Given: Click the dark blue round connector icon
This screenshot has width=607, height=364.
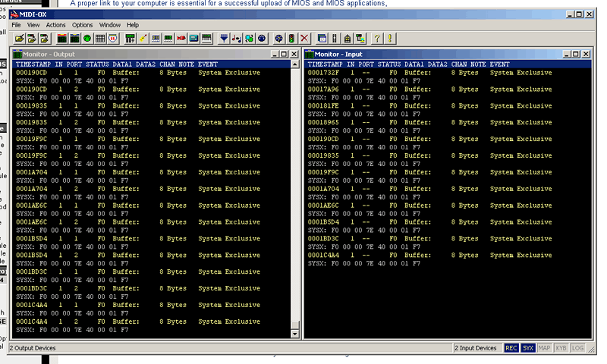Looking at the screenshot, I should point(262,38).
